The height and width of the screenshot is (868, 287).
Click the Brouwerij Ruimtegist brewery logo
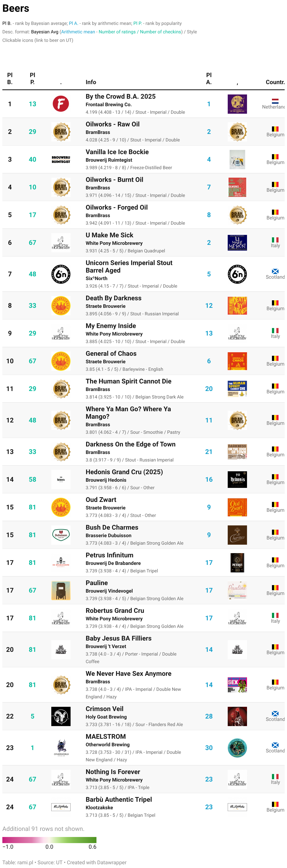click(61, 159)
